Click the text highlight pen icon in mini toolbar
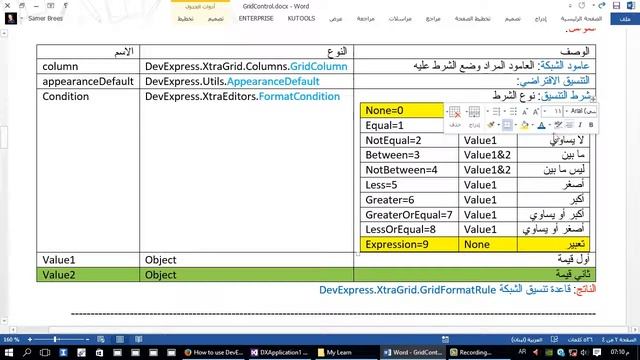The width and height of the screenshot is (640, 360). coord(558,125)
